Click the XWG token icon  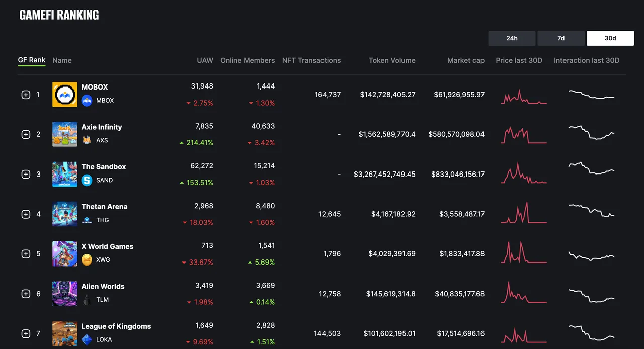[x=87, y=260]
